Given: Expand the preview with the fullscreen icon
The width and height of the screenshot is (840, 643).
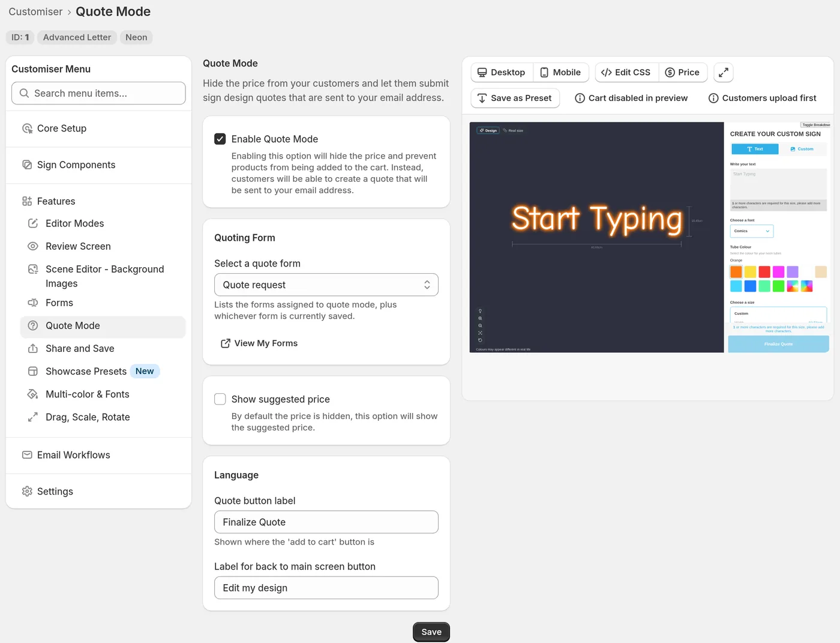Looking at the screenshot, I should pyautogui.click(x=724, y=73).
